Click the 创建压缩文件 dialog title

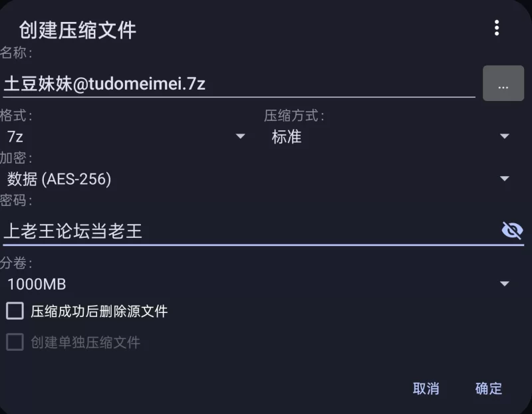[78, 30]
